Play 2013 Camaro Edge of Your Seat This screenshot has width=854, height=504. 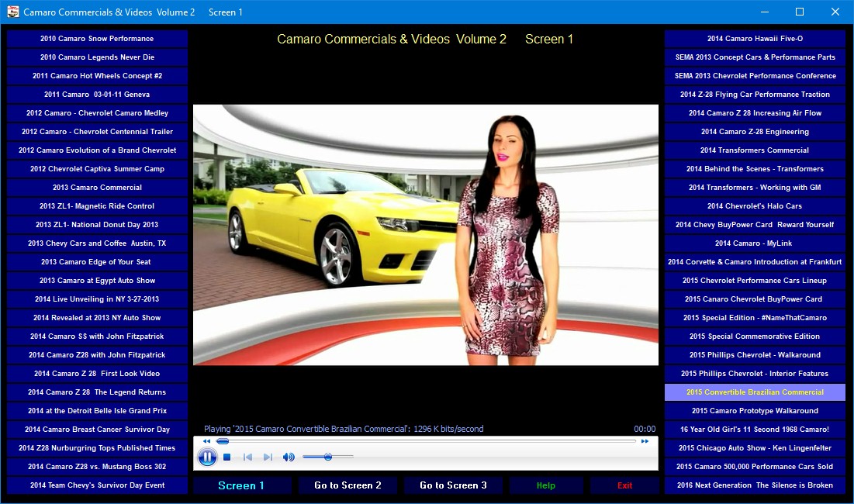pyautogui.click(x=97, y=262)
